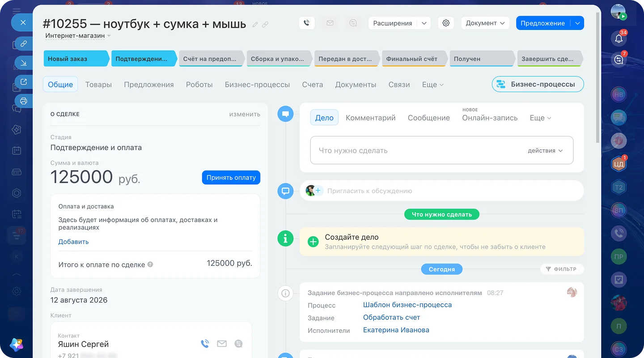Open the arrow next to Предложение button

[577, 23]
